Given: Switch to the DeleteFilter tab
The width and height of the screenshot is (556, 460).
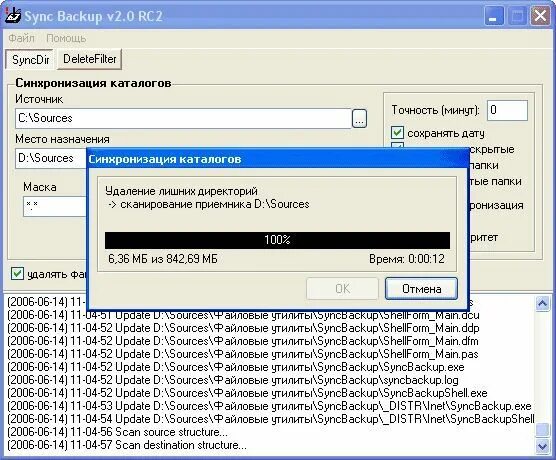Looking at the screenshot, I should (89, 59).
